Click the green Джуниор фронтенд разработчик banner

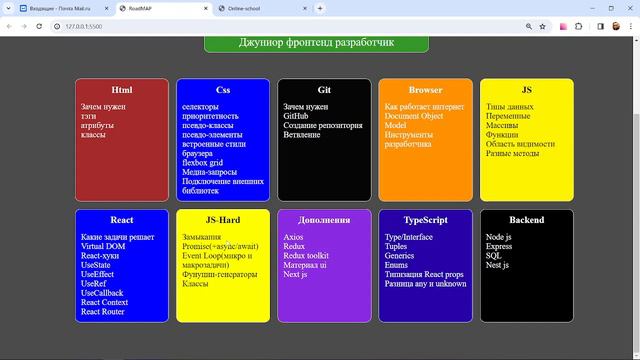point(316,43)
